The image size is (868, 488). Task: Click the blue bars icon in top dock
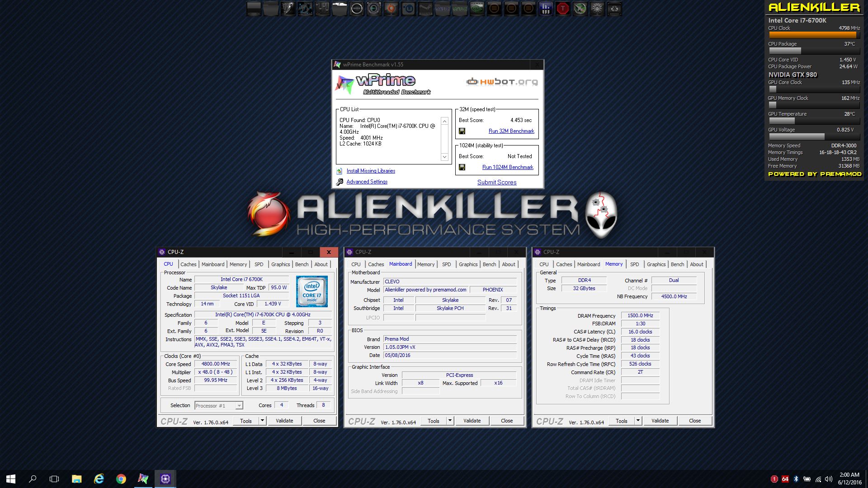pos(546,8)
